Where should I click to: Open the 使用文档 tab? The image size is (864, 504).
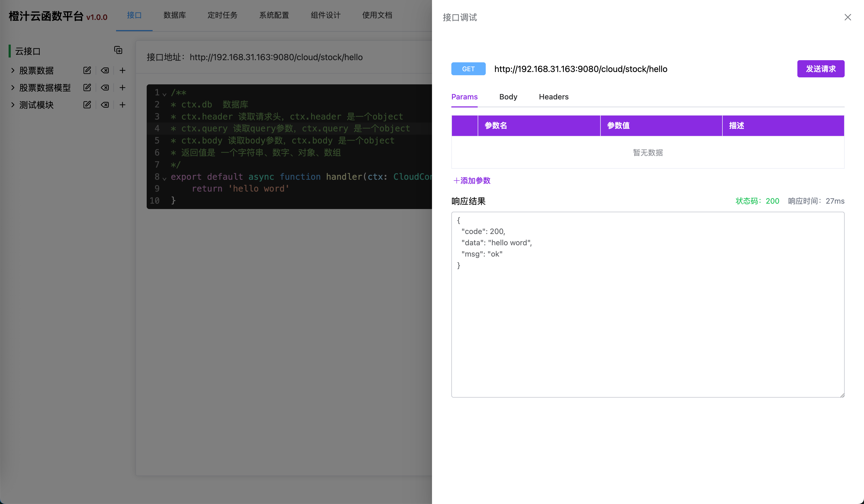377,15
